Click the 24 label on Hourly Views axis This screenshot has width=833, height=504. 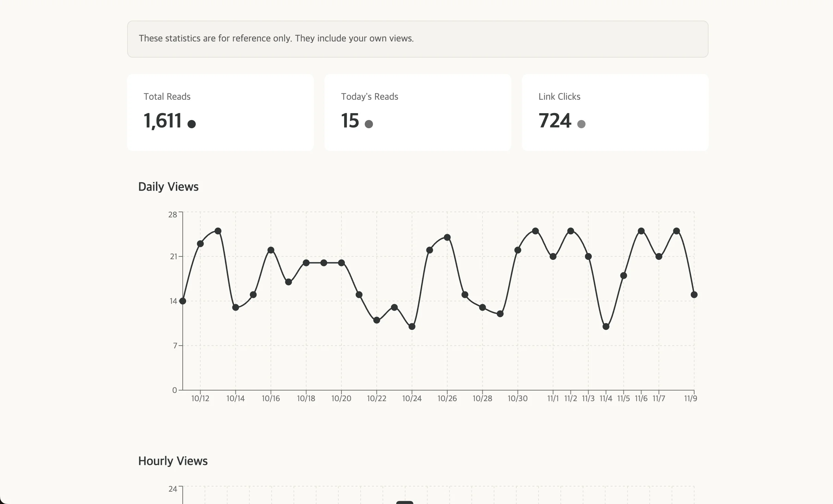[173, 489]
